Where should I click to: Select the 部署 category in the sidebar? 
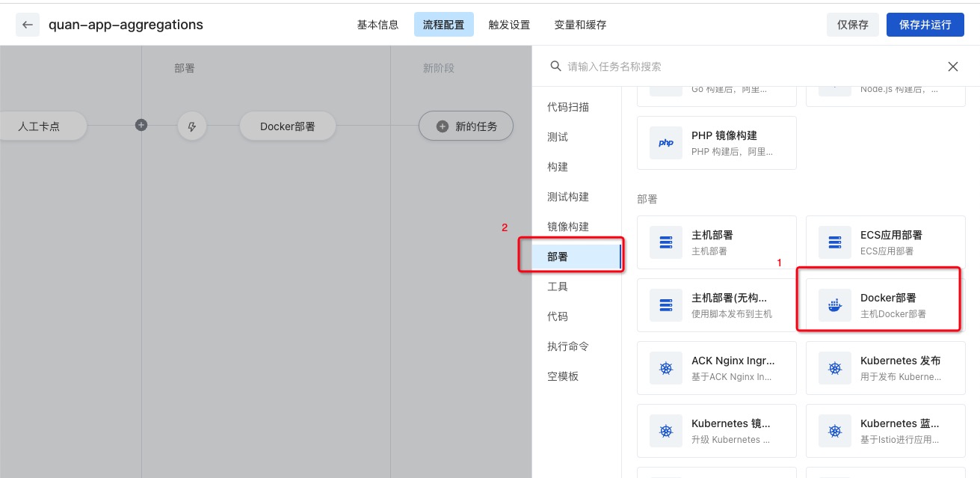click(x=576, y=257)
